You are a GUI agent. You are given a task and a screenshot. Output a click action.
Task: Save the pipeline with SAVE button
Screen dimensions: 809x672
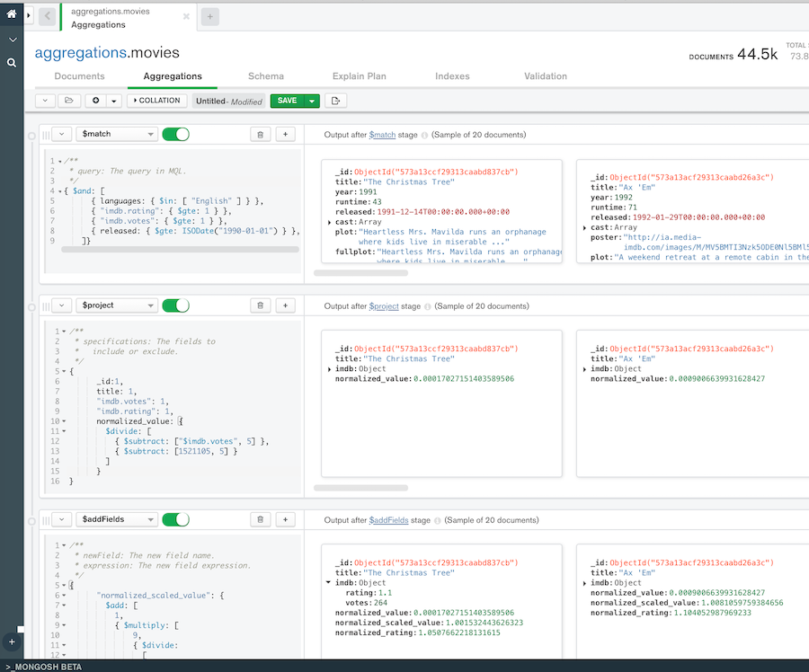click(288, 101)
